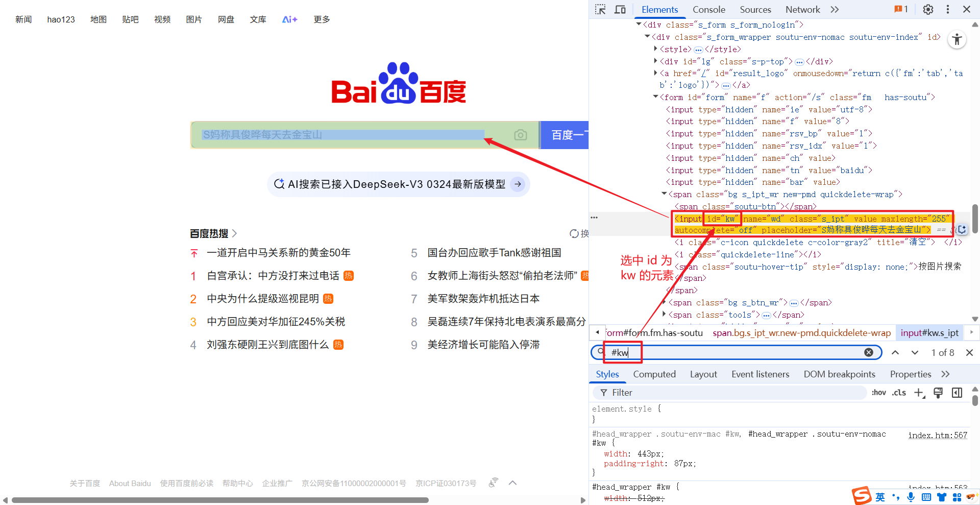Screen dimensions: 980x505
Task: Open the Sources tab
Action: (x=755, y=9)
